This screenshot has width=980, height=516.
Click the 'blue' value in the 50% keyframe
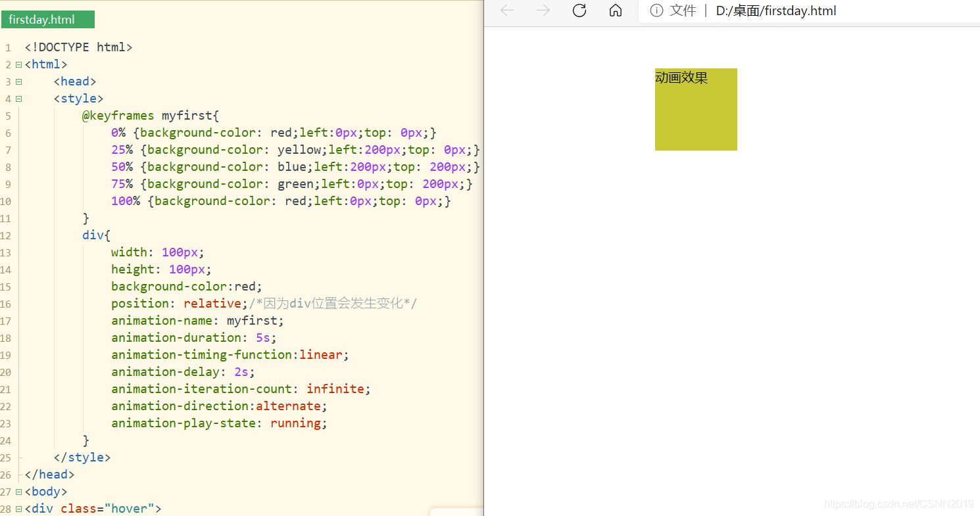(x=292, y=167)
